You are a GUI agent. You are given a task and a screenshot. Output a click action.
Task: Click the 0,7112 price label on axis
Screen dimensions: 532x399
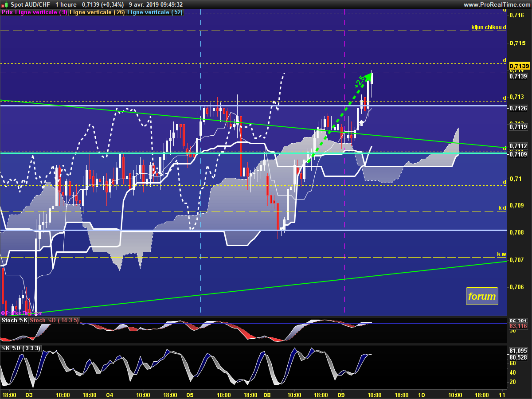(x=518, y=146)
